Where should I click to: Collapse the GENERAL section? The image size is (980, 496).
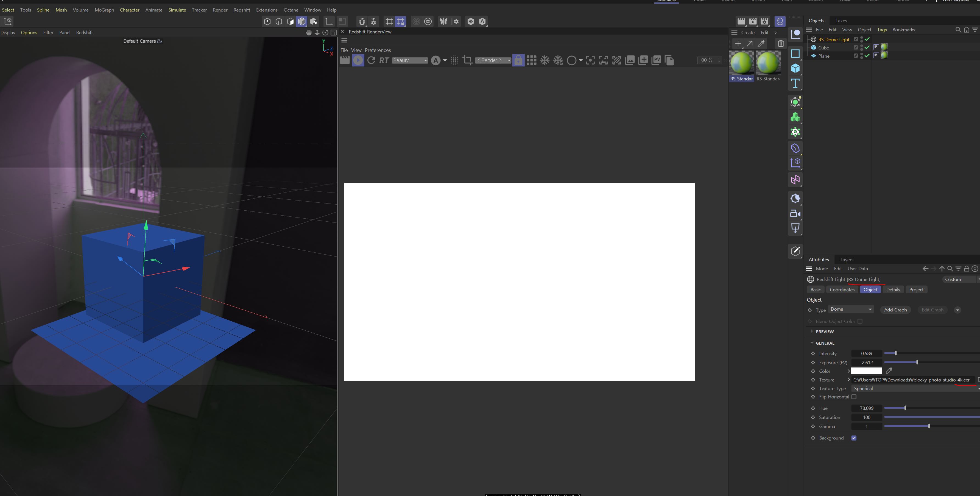coord(812,343)
